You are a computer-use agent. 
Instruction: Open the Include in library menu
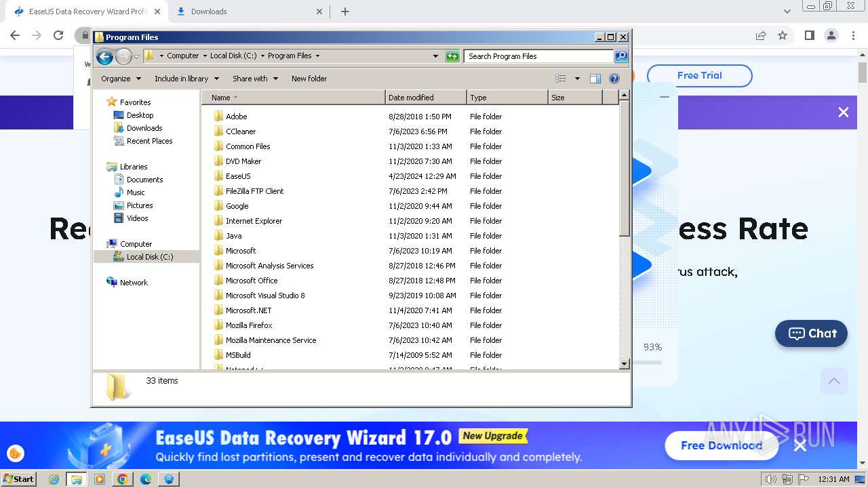pyautogui.click(x=186, y=79)
